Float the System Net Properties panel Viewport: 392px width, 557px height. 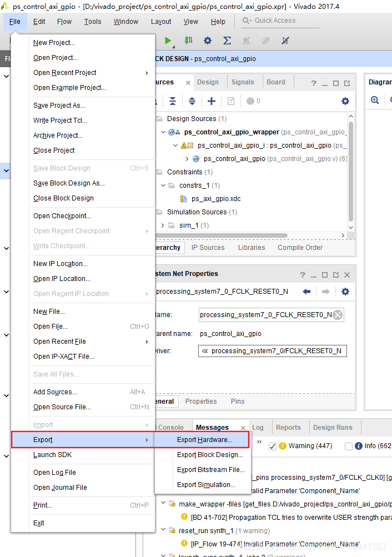(336, 275)
